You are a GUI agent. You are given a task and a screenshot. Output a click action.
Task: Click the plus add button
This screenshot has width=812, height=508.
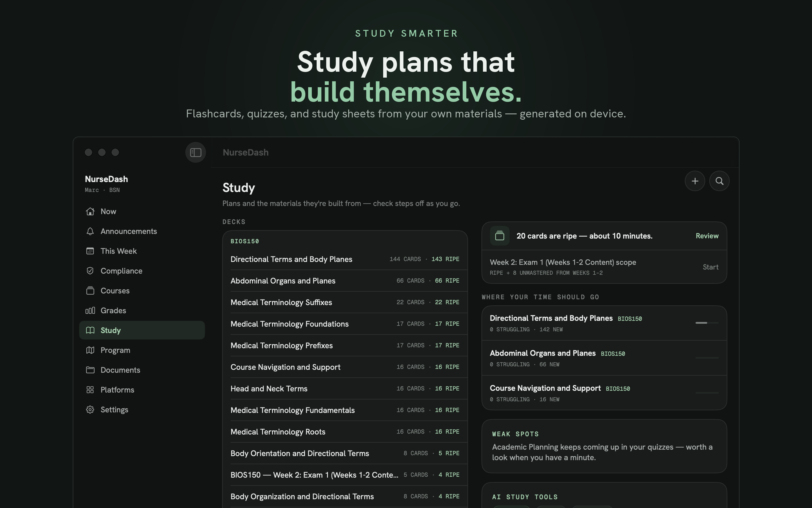pyautogui.click(x=695, y=181)
